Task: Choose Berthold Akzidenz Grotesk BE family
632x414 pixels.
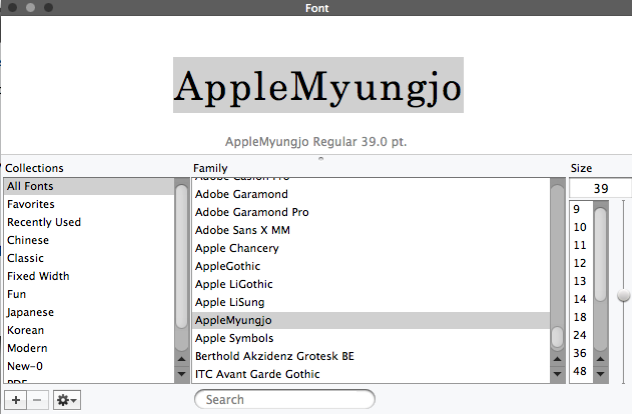Action: coord(371,356)
